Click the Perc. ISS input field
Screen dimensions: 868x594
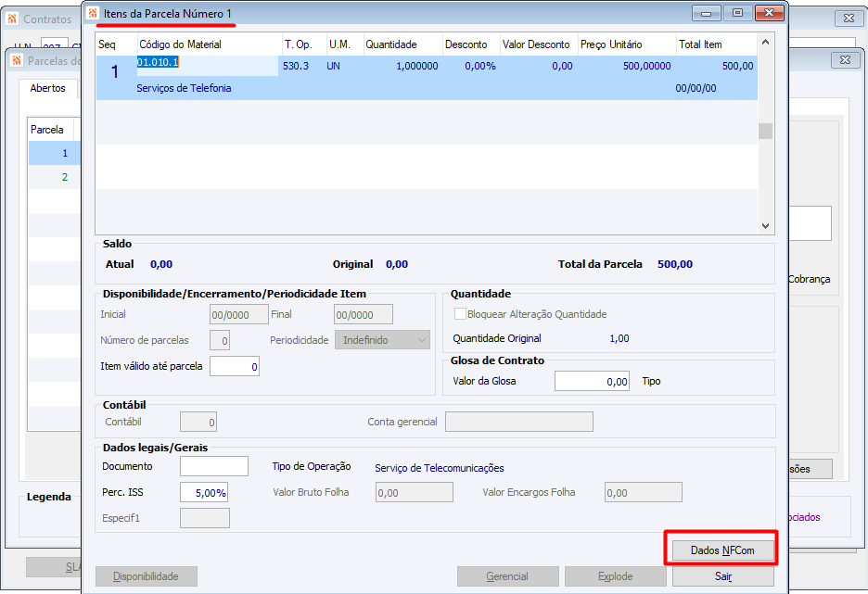204,492
